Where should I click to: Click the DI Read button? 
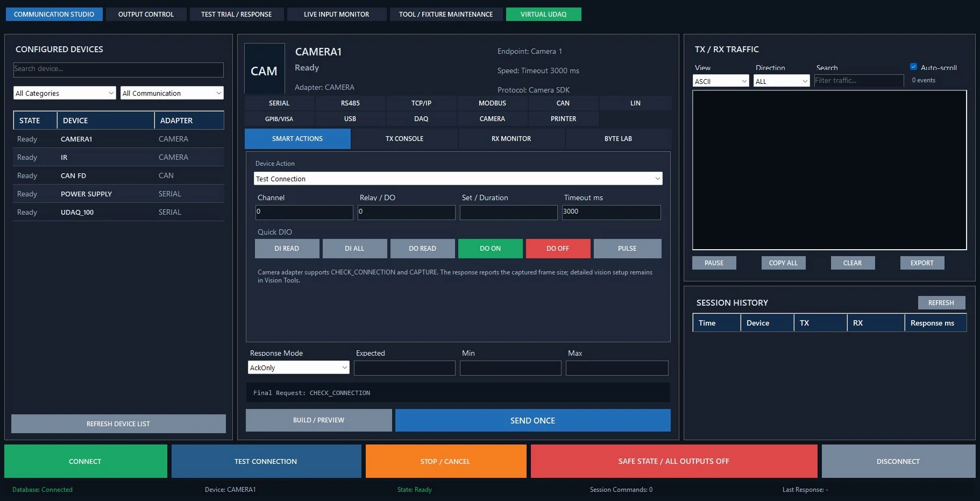pos(287,249)
